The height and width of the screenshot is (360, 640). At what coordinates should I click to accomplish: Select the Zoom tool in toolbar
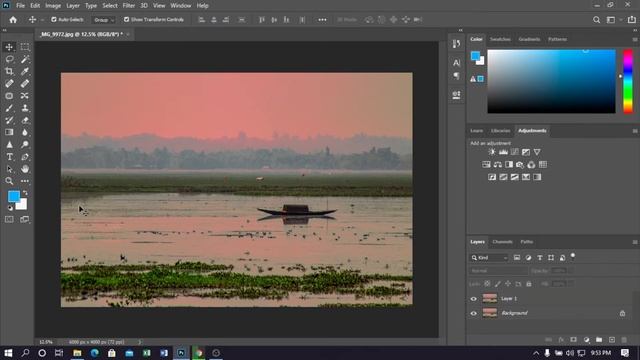coord(9,181)
